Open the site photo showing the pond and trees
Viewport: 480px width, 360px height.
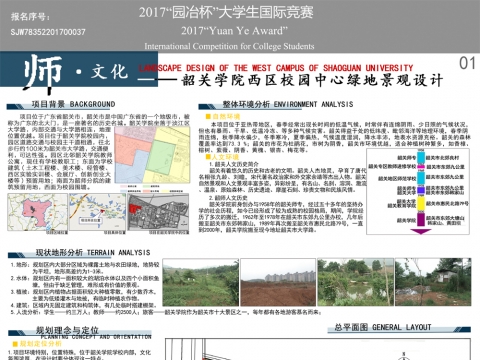pyautogui.click(x=355, y=282)
